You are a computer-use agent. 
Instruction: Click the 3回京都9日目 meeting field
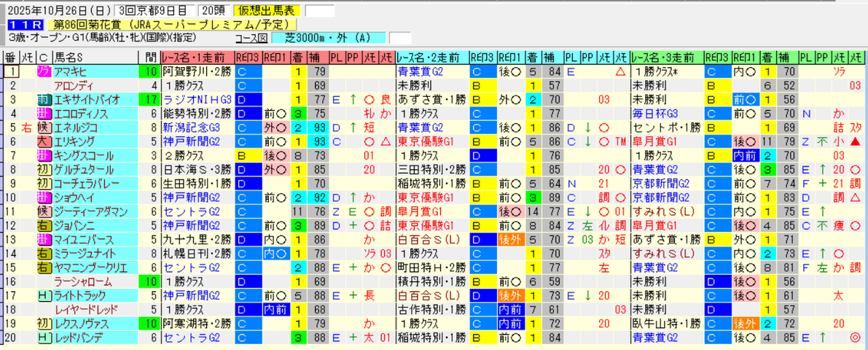(155, 10)
